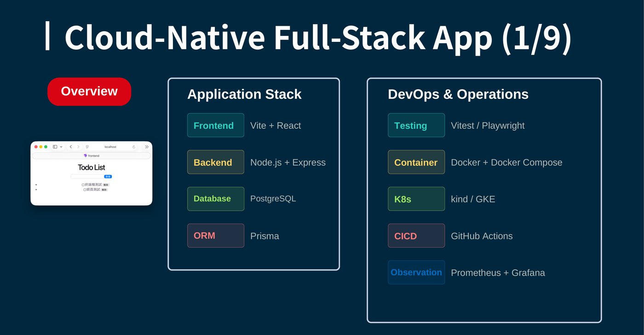Click the new todo text input

(87, 177)
